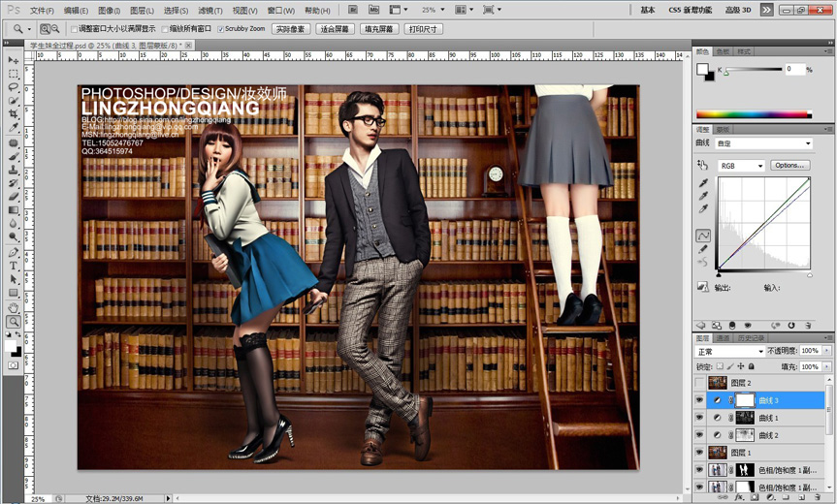This screenshot has width=837, height=504.
Task: Select the Crop tool
Action: pyautogui.click(x=13, y=114)
